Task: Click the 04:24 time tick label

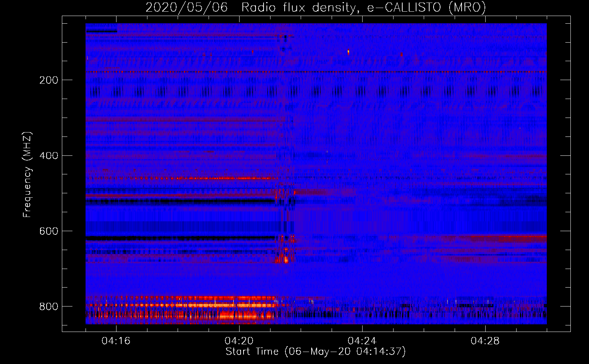Action: [362, 341]
